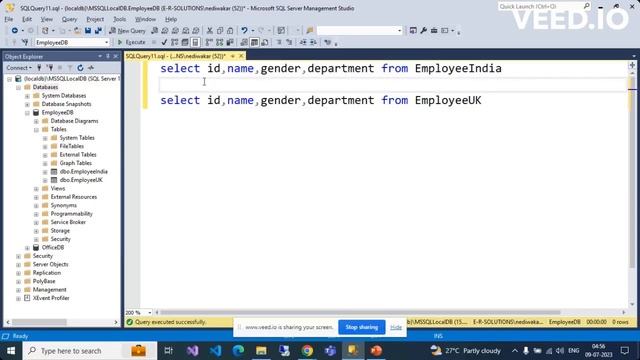Open the File menu
Image resolution: width=640 pixels, height=360 pixels.
tap(9, 19)
